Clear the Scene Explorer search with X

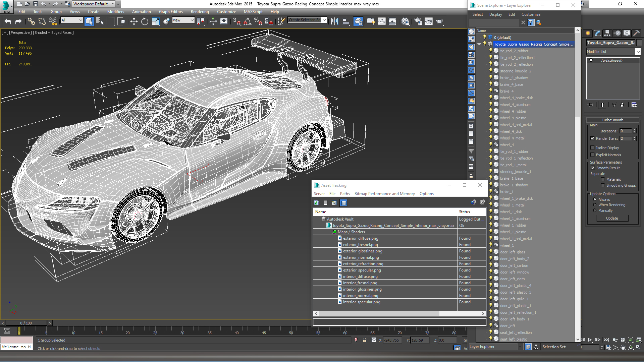coord(523,22)
